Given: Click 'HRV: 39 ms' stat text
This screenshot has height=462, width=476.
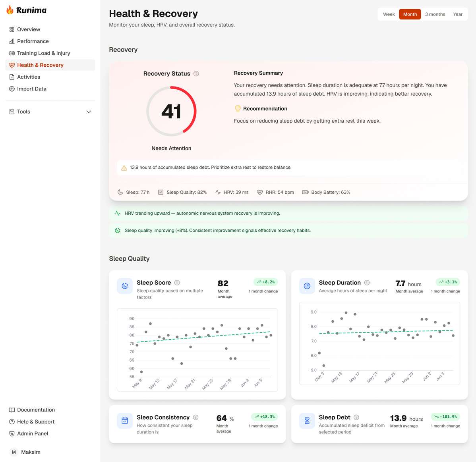Looking at the screenshot, I should [x=236, y=192].
